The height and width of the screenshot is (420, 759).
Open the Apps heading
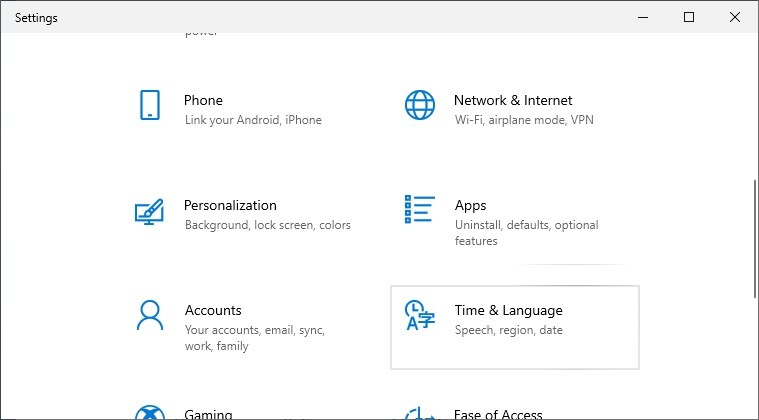[470, 205]
